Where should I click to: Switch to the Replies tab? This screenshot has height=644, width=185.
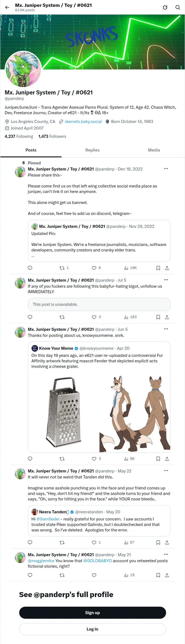[x=92, y=150]
